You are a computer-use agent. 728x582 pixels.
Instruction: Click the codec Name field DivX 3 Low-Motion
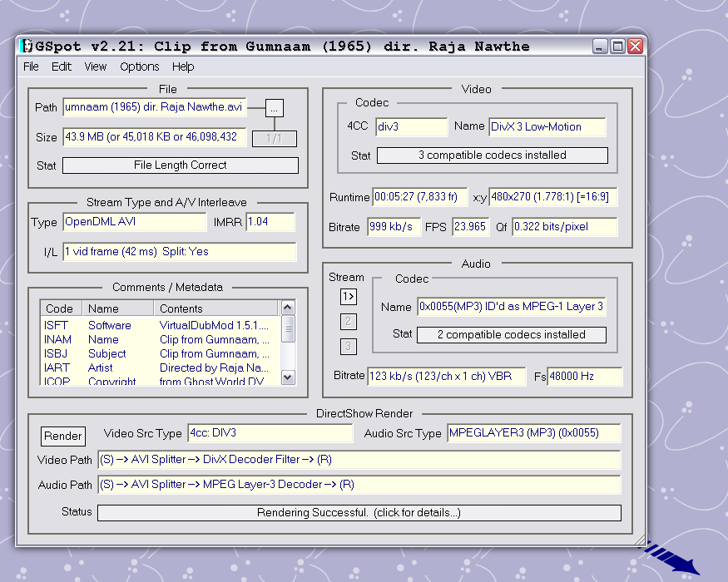[x=547, y=126]
